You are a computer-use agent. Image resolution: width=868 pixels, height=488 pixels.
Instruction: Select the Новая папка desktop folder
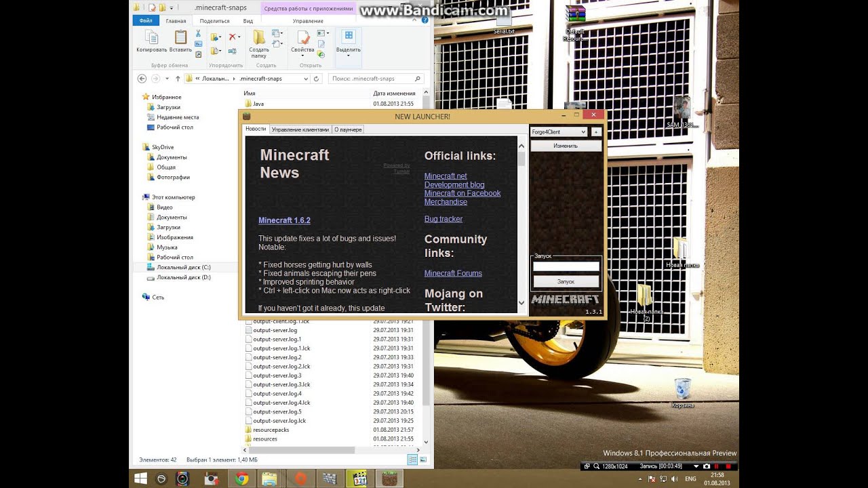click(x=682, y=253)
